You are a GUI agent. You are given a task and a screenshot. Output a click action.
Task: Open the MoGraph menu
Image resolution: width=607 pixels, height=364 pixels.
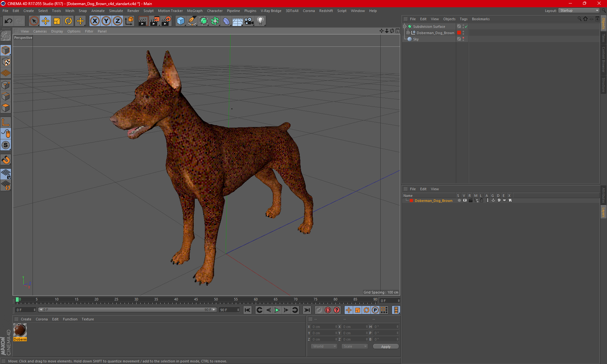tap(195, 11)
